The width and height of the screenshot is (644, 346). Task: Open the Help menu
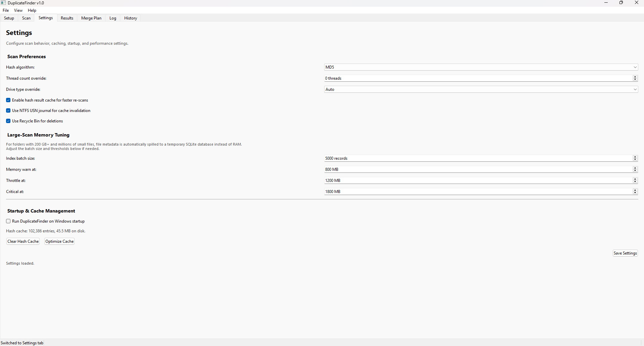tap(32, 10)
